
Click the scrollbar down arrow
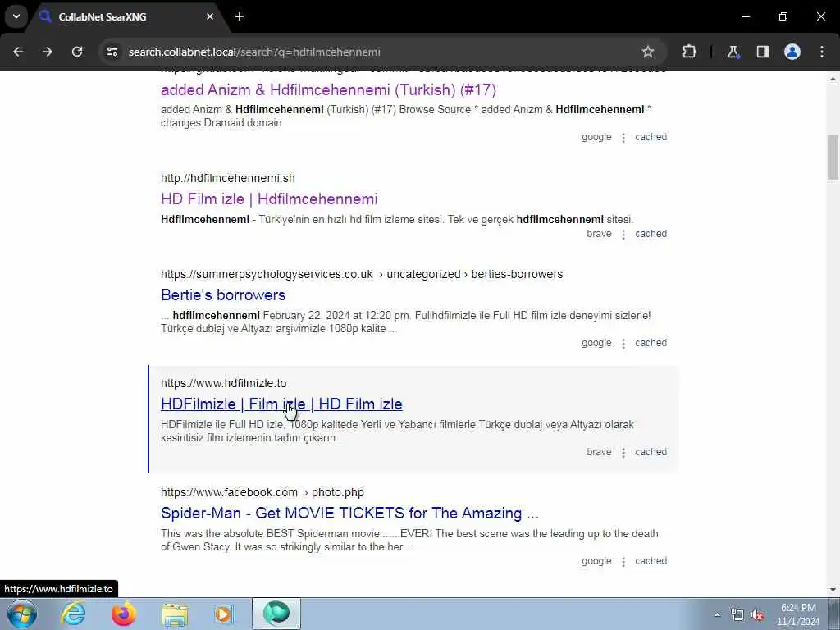pos(833,590)
